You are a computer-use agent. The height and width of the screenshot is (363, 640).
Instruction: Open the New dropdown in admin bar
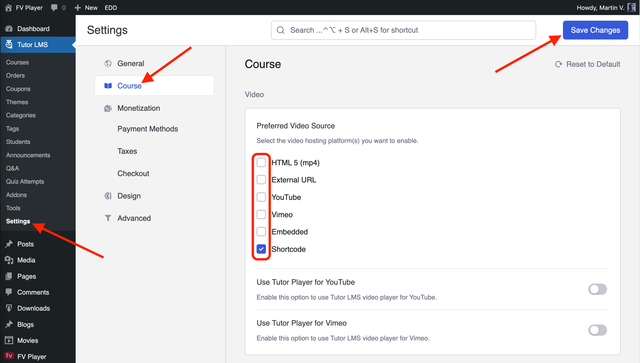coord(86,8)
